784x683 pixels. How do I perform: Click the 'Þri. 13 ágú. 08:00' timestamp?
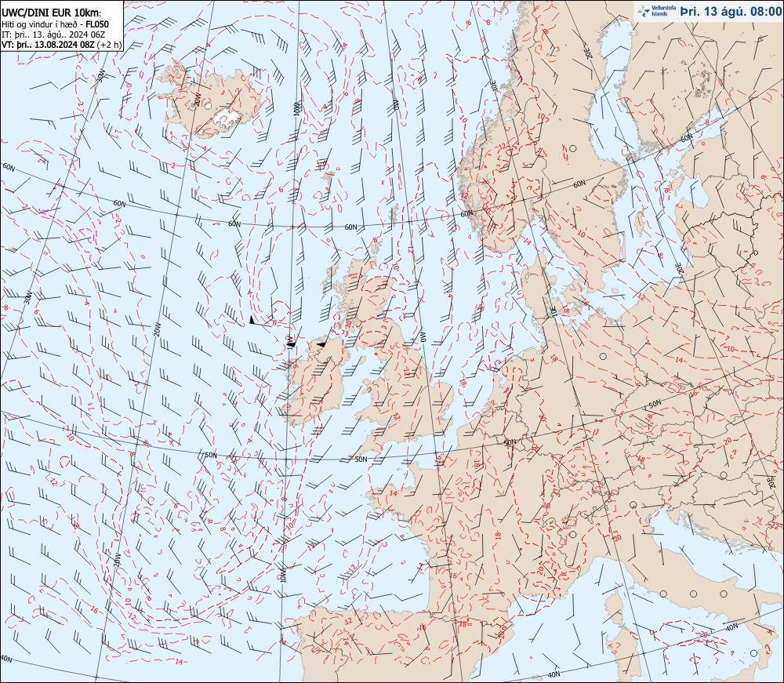coord(730,12)
